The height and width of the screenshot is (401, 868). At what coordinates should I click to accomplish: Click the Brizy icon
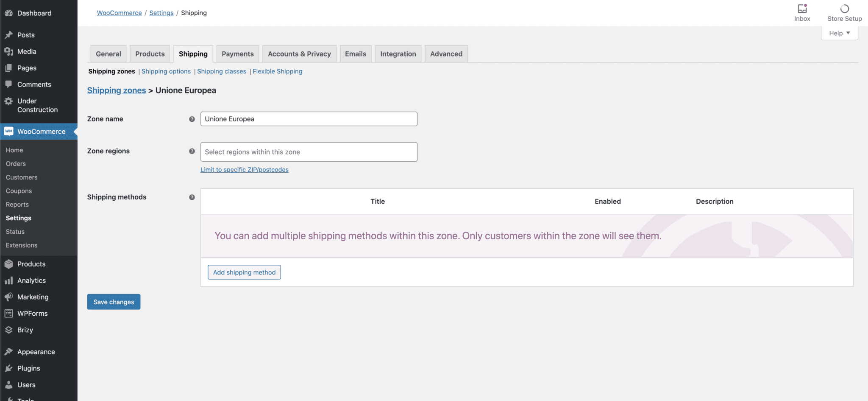(8, 330)
